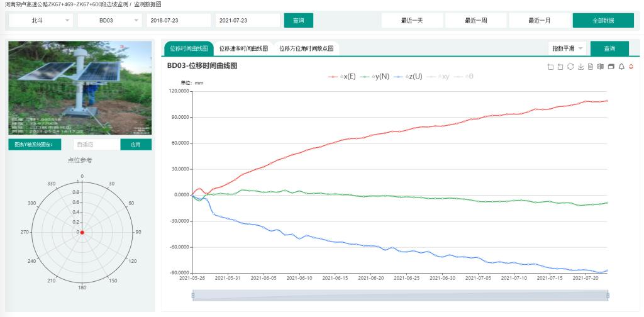
Task: Click the save as image download icon
Action: point(580,67)
